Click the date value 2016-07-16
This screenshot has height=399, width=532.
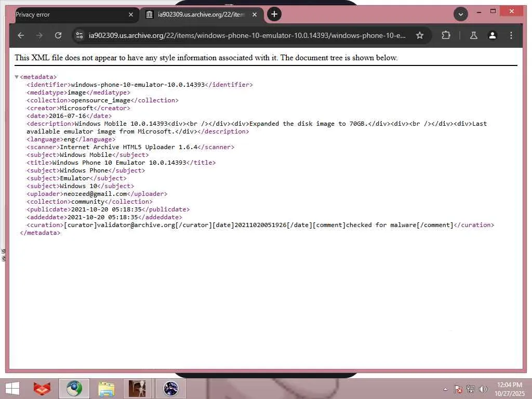[68, 116]
